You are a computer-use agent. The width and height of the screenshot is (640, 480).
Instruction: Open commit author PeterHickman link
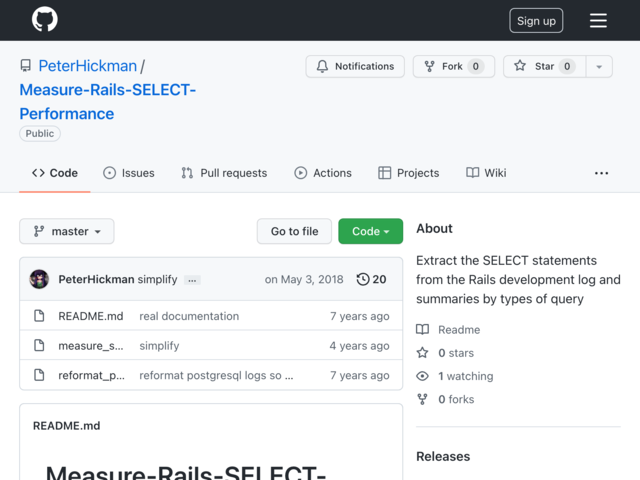[96, 279]
